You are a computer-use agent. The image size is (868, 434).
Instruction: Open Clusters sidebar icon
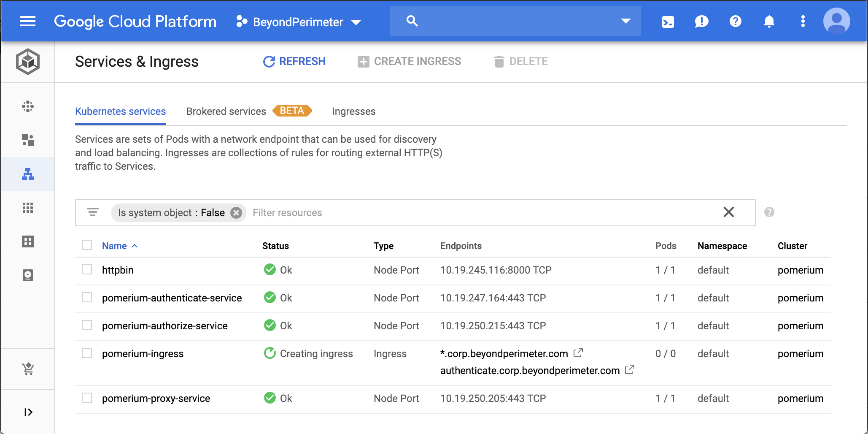28,106
